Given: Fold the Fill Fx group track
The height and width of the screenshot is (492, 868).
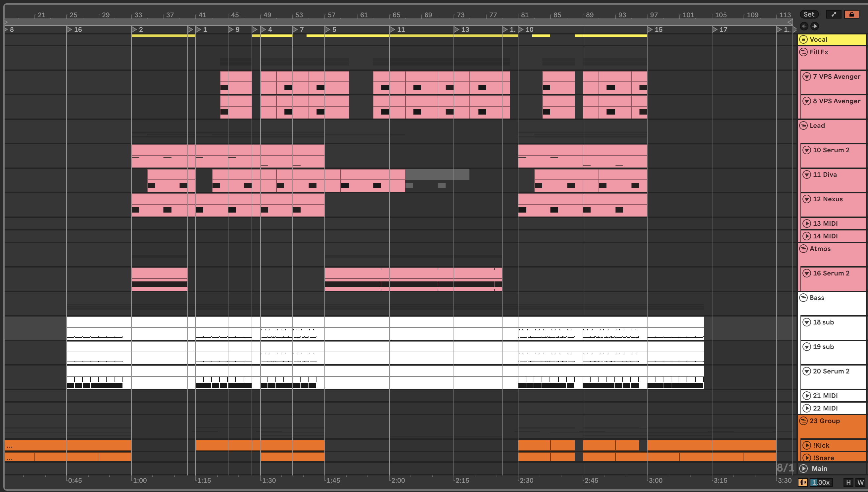Looking at the screenshot, I should 803,52.
